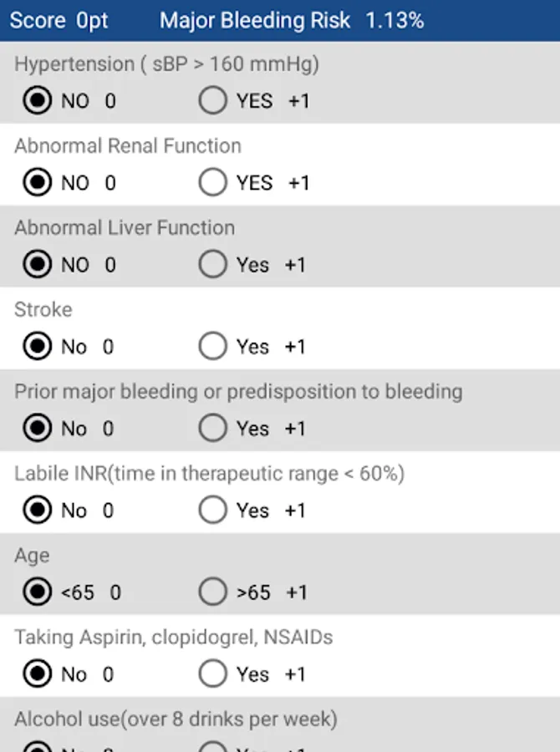Choose Age greater than 65

pyautogui.click(x=213, y=592)
